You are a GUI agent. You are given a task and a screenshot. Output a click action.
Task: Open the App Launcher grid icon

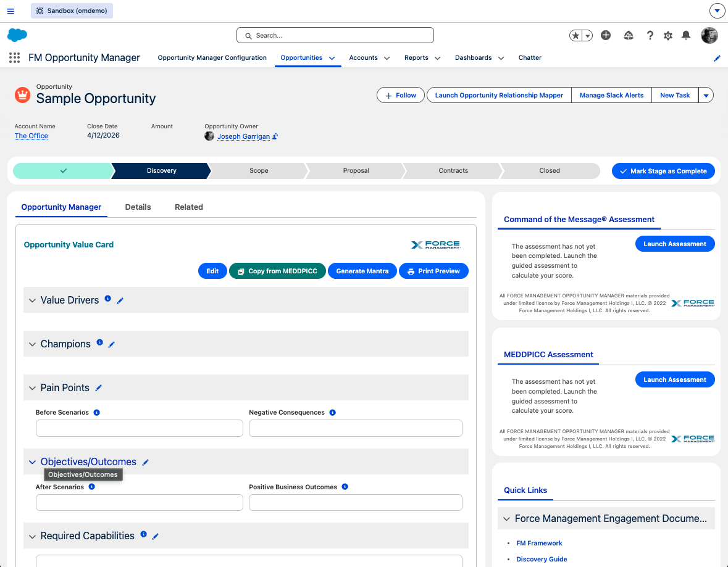(14, 58)
